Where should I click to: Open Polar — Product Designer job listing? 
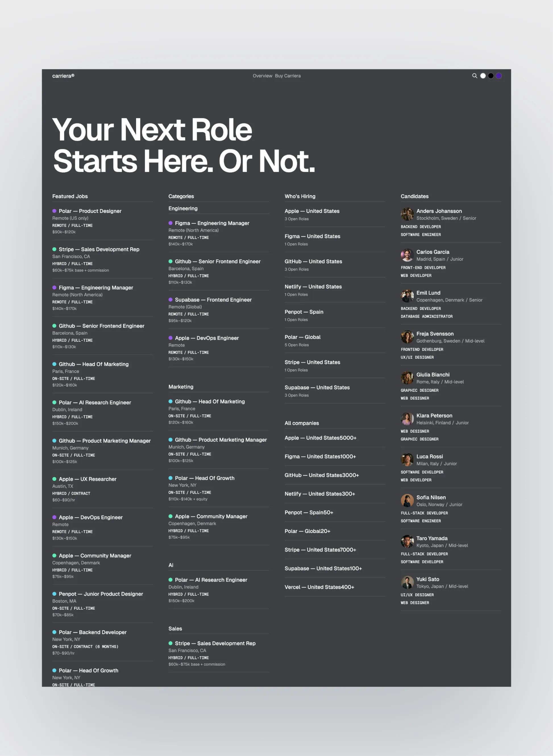coord(90,211)
